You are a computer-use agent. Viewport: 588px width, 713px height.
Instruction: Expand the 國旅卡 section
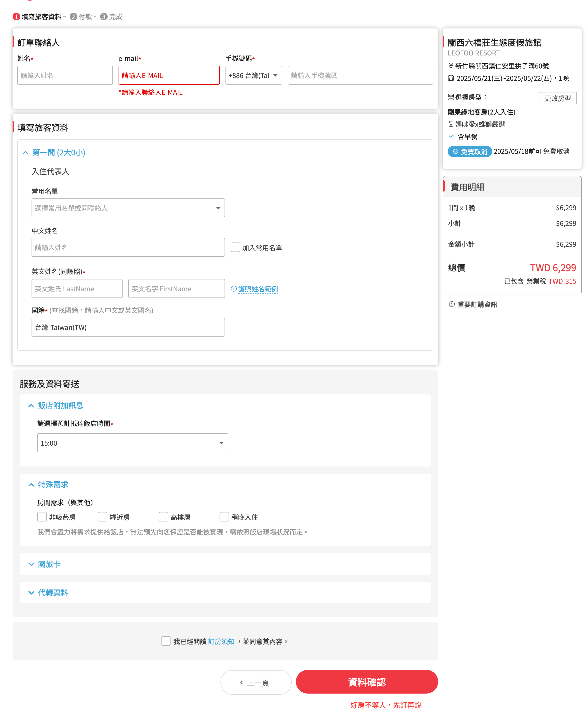[49, 564]
